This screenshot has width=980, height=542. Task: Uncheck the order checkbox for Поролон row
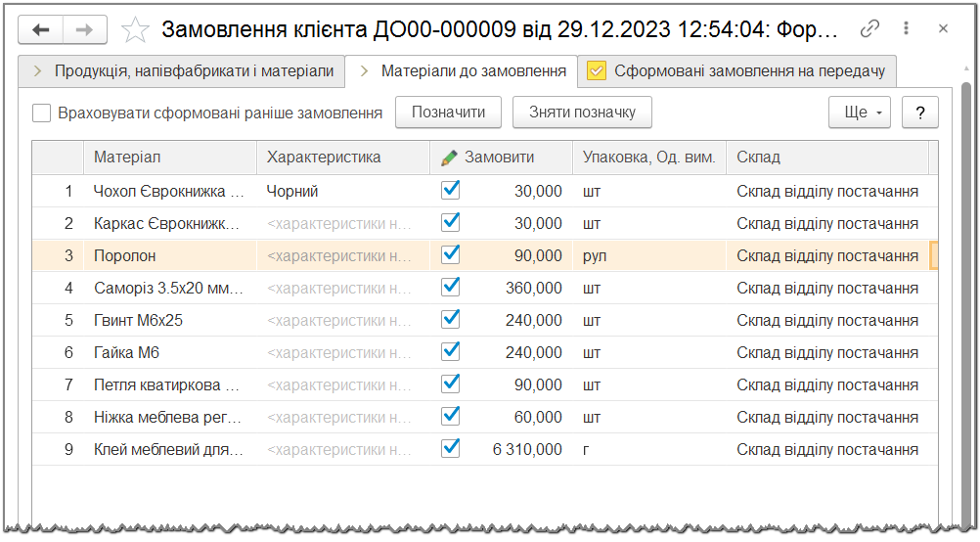451,255
